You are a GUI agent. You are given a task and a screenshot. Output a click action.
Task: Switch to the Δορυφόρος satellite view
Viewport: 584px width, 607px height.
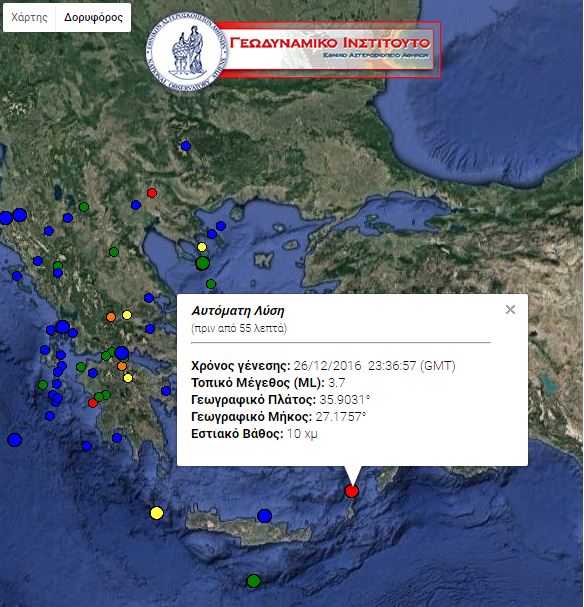tap(93, 17)
